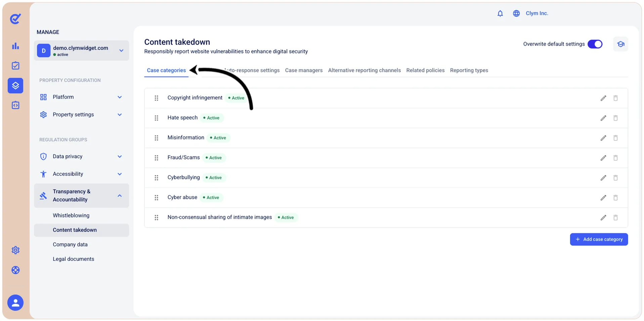
Task: Edit the Misinformation category
Action: [603, 138]
